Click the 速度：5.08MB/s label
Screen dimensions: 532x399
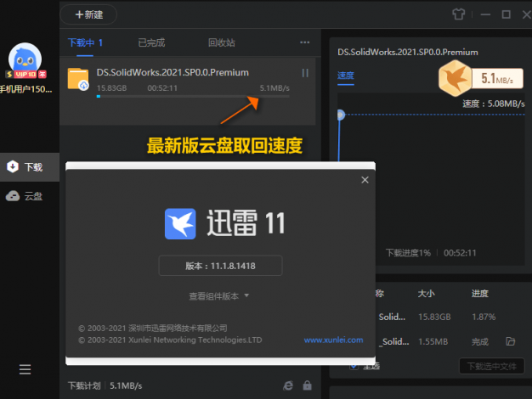(493, 104)
